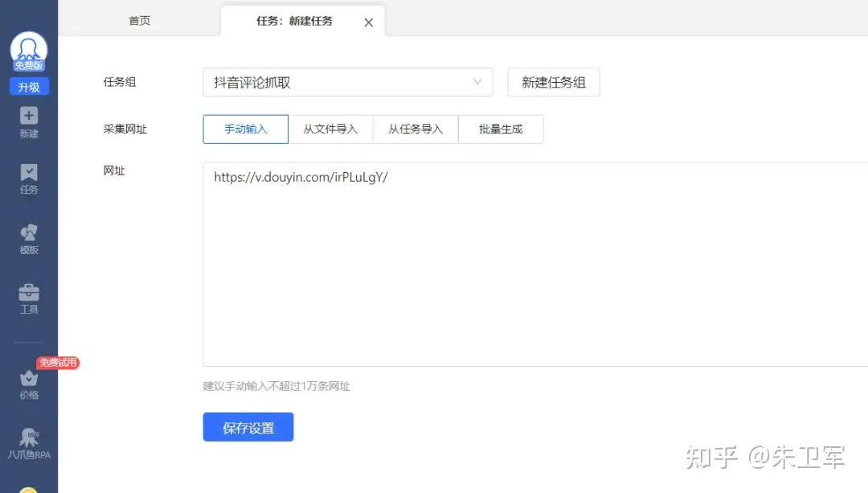Screen dimensions: 868x493
Task: Select the 手动输入 option
Action: point(246,129)
